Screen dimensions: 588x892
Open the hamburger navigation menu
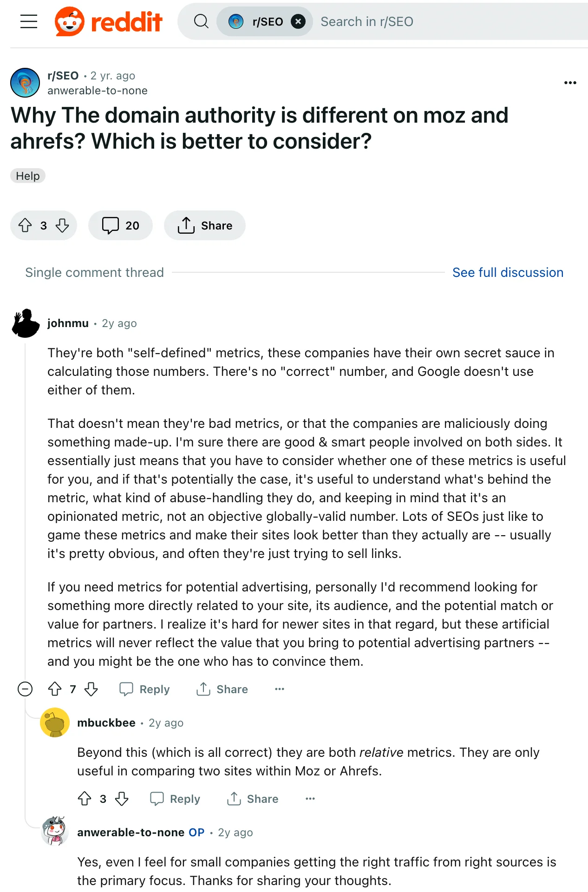click(28, 21)
